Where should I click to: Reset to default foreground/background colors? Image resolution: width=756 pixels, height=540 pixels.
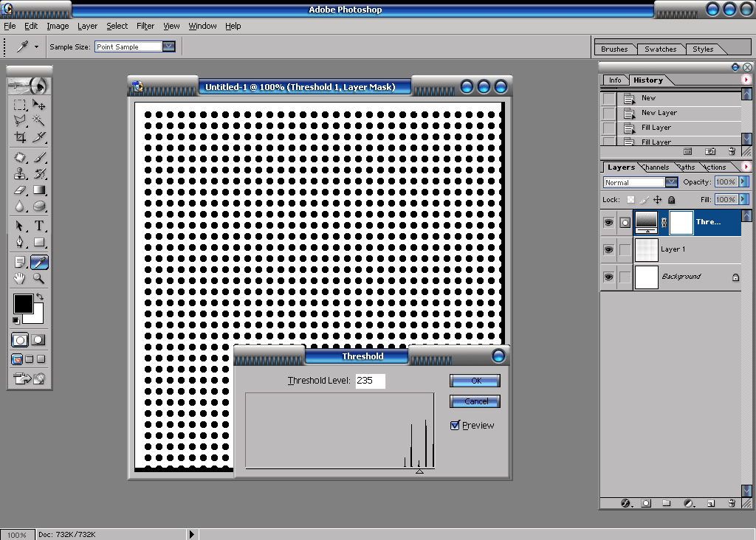click(16, 320)
